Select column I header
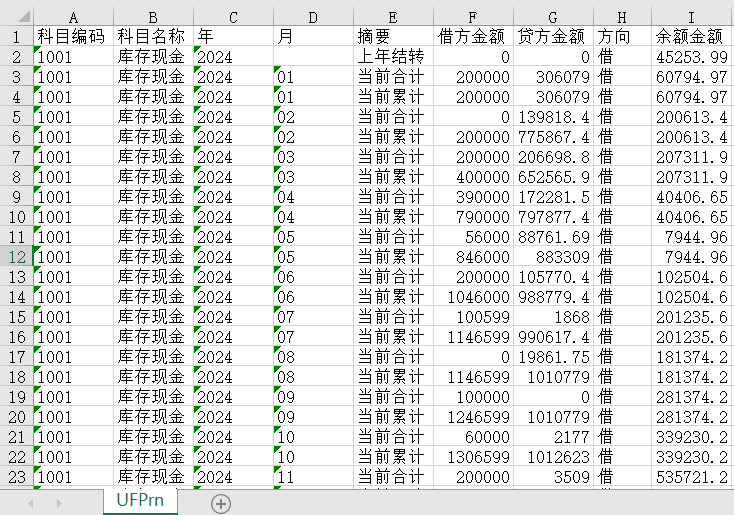The height and width of the screenshot is (515, 734). pyautogui.click(x=692, y=17)
